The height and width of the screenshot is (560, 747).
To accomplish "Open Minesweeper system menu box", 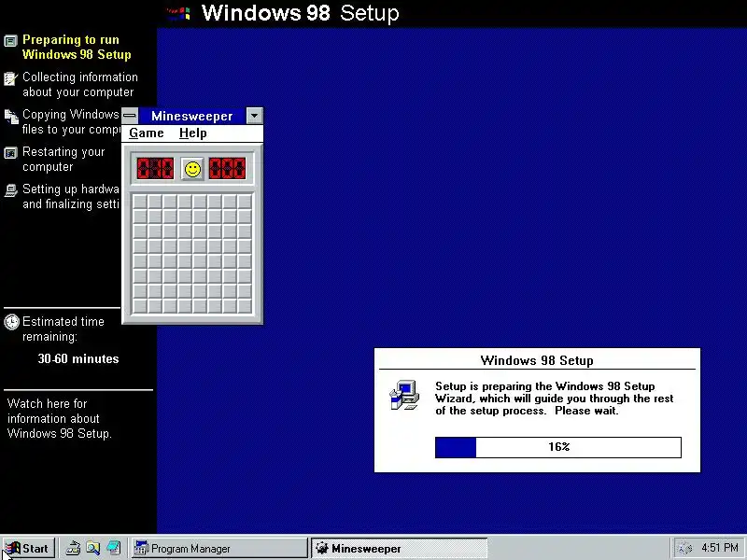I will coord(130,116).
